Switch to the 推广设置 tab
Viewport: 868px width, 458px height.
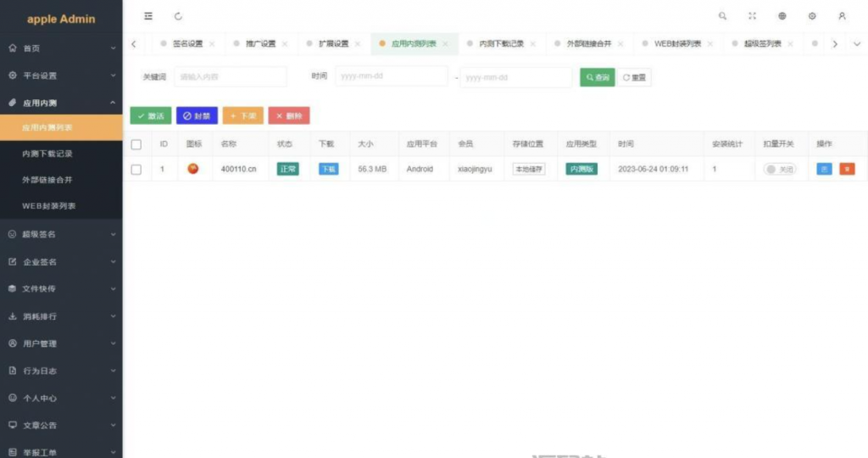coord(261,44)
